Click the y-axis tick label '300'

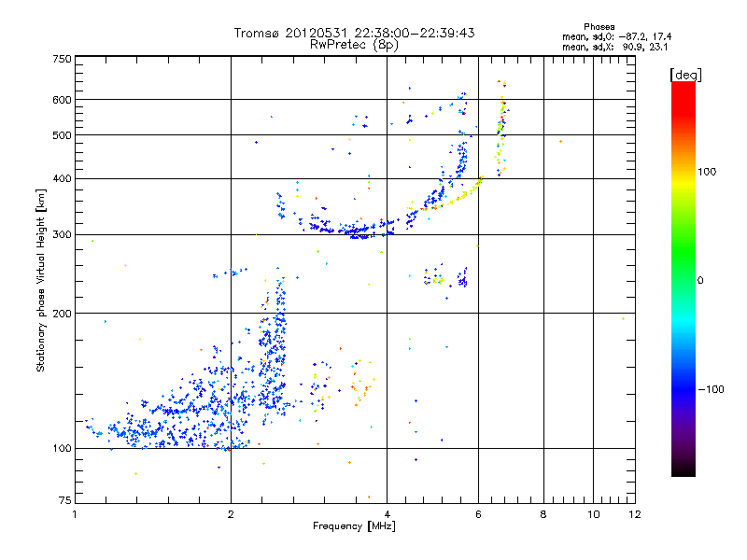pos(63,234)
